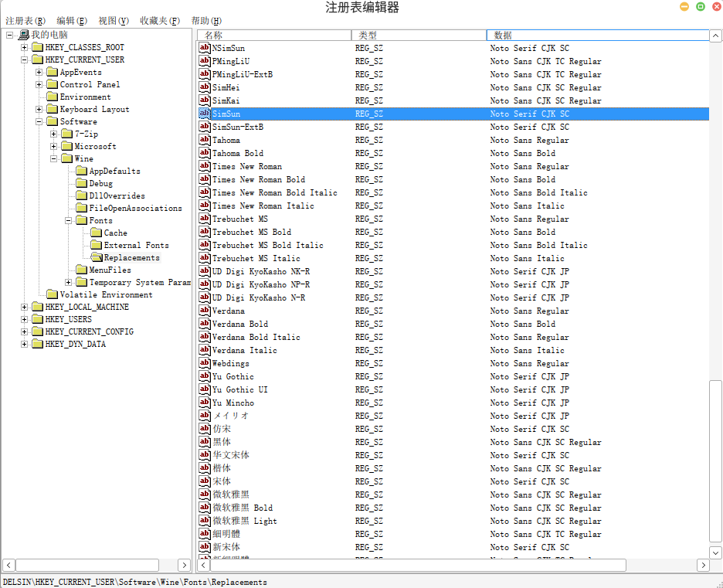Open the 收藏夹(F) menu

pyautogui.click(x=160, y=21)
